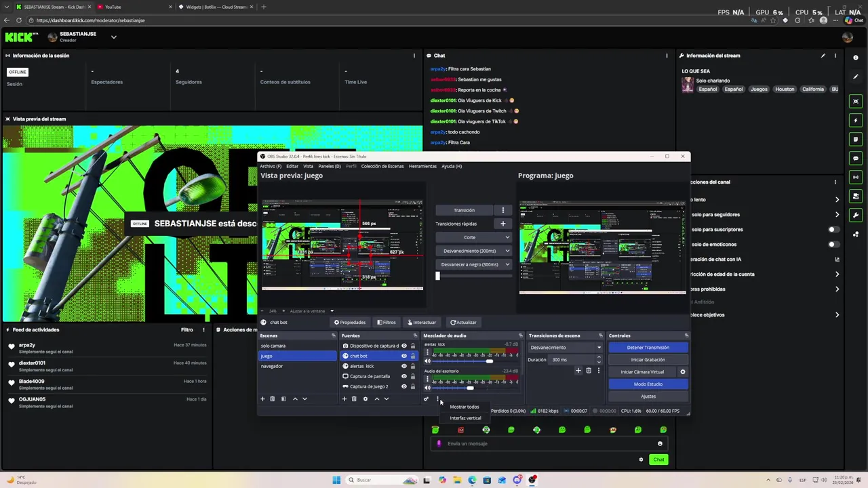Click Propiedades button for chat bot
The width and height of the screenshot is (868, 488).
coord(350,323)
